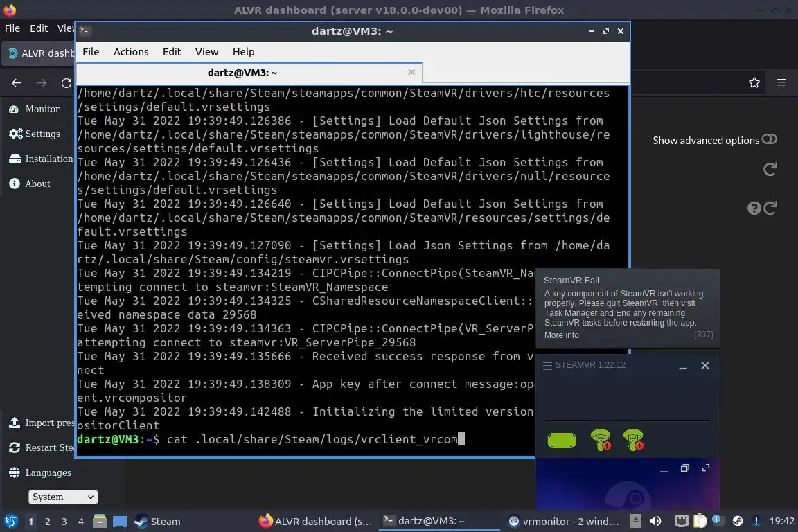
Task: Open the System language dropdown
Action: tap(63, 497)
